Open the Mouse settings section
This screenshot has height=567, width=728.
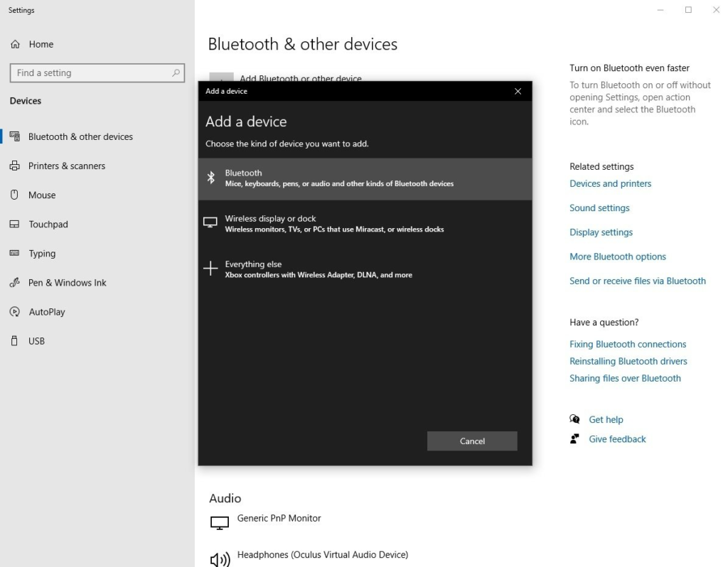coord(43,195)
